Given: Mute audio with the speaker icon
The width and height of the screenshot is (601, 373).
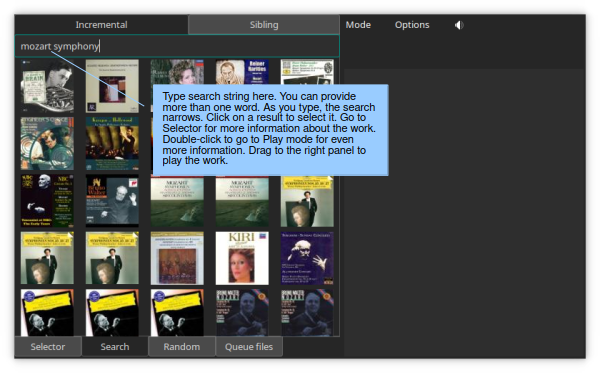Looking at the screenshot, I should [459, 25].
